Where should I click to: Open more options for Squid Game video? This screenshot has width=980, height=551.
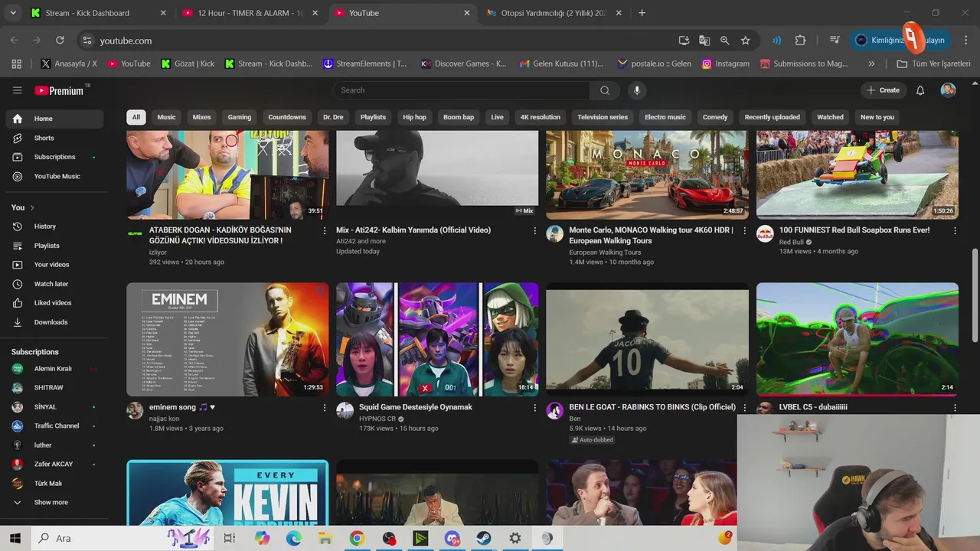click(x=534, y=408)
